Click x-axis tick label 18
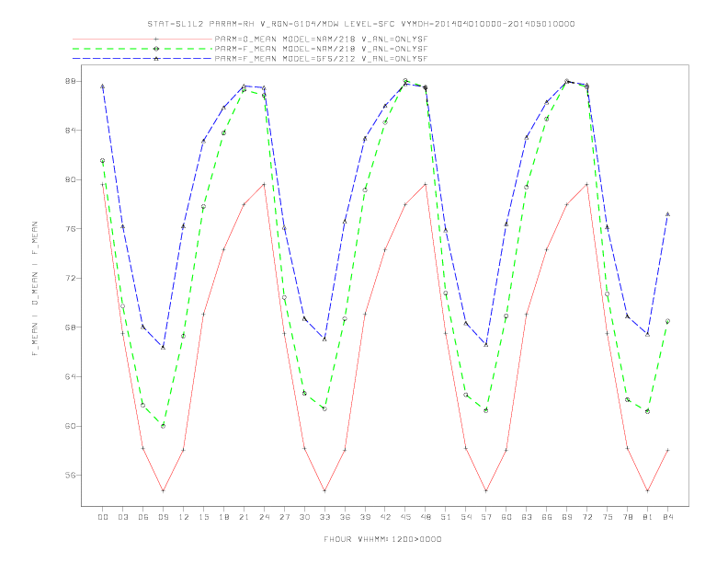 point(223,517)
